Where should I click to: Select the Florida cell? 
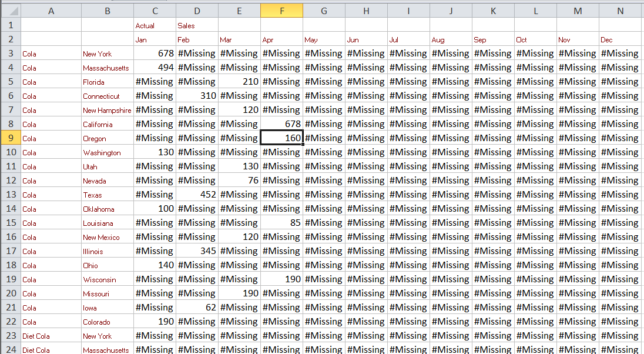click(x=108, y=81)
